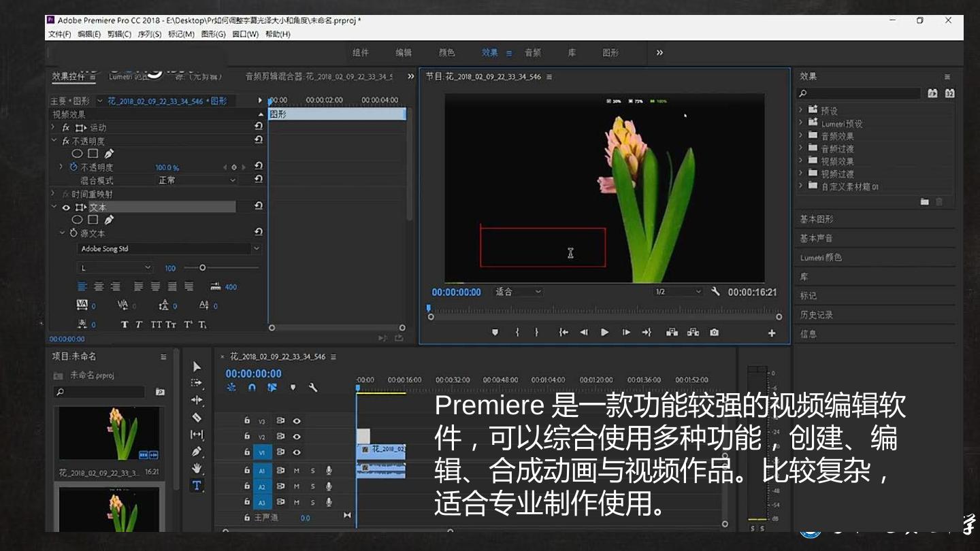
Task: Open font style dropdown L
Action: pyautogui.click(x=116, y=268)
